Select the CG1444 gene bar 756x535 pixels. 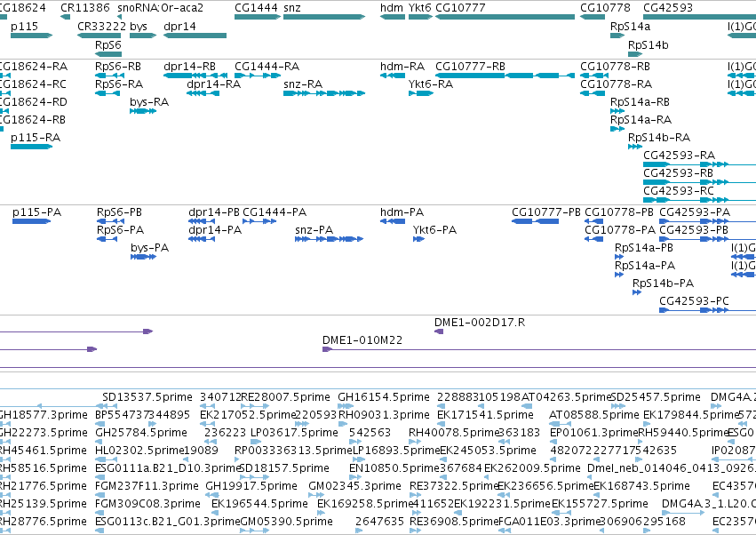258,17
